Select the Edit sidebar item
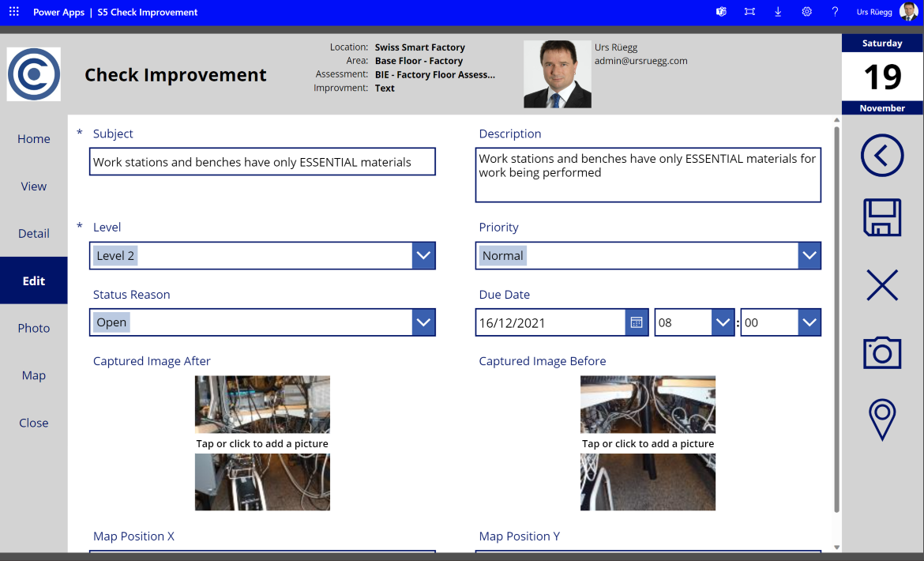The image size is (924, 561). coord(34,280)
